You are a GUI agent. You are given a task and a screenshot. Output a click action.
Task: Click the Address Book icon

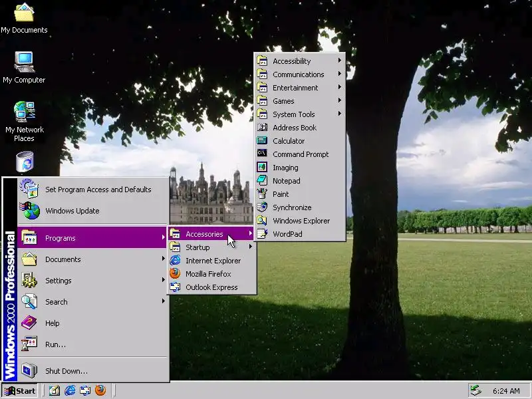tap(262, 127)
